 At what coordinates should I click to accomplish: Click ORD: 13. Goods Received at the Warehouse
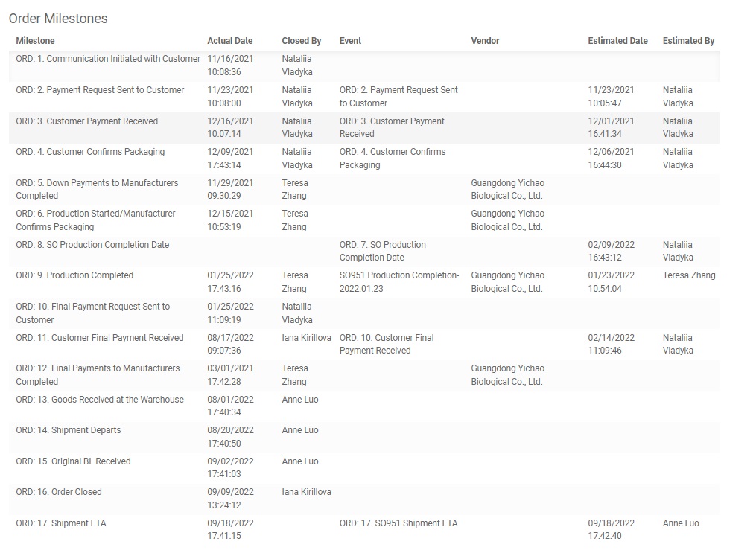100,400
